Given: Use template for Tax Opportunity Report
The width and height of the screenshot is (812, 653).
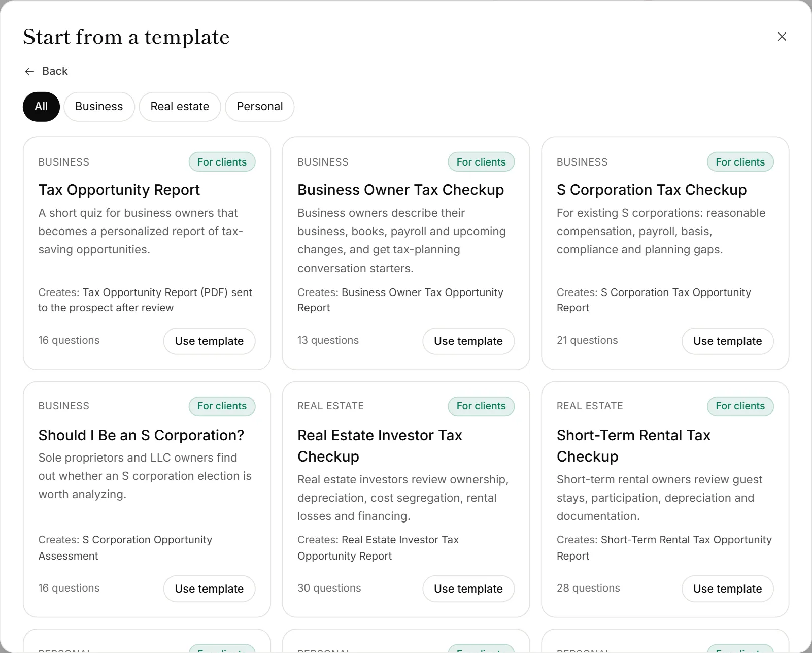Looking at the screenshot, I should click(x=209, y=341).
